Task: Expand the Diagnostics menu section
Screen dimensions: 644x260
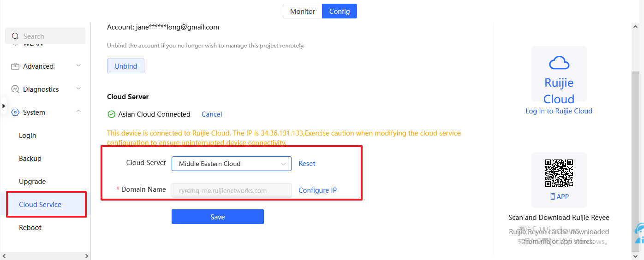Action: pos(78,89)
